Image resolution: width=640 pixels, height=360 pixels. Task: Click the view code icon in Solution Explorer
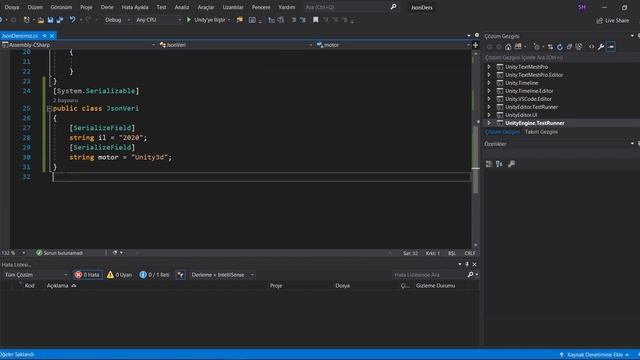tap(591, 47)
